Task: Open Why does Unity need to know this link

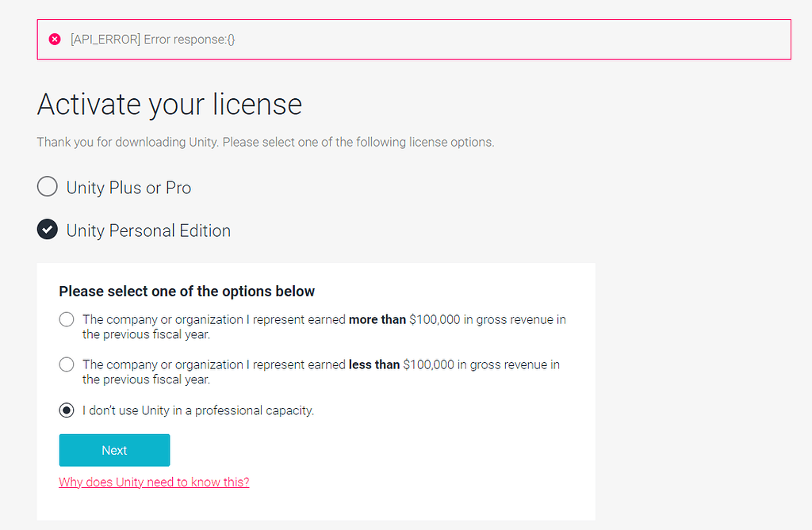Action: click(153, 482)
